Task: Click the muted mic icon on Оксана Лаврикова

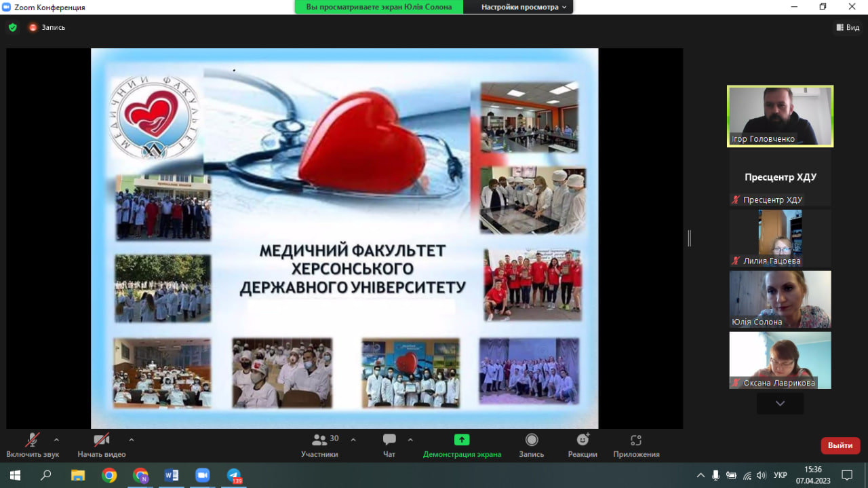Action: (x=735, y=383)
